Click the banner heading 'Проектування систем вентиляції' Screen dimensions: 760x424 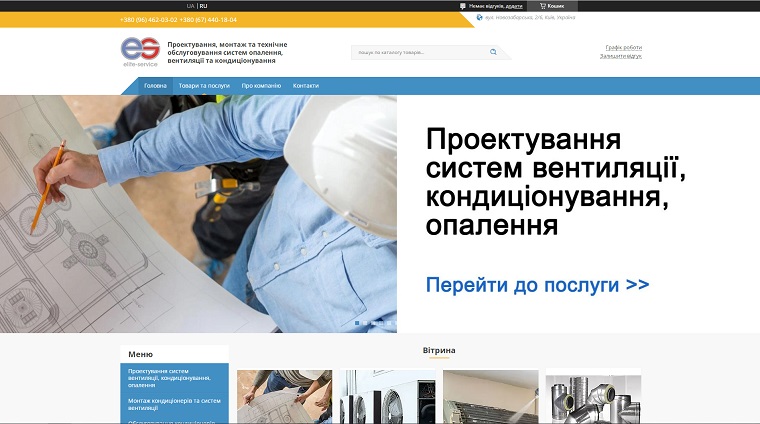555,154
